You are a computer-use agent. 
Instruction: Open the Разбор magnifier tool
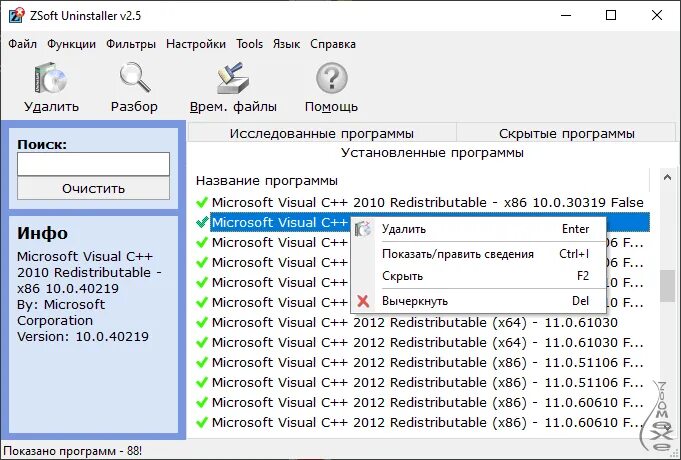pyautogui.click(x=135, y=78)
